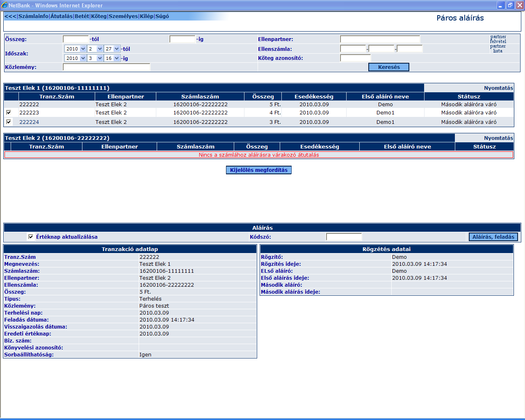Focus the Összeg -ig amount field
The width and height of the screenshot is (525, 420).
(183, 39)
